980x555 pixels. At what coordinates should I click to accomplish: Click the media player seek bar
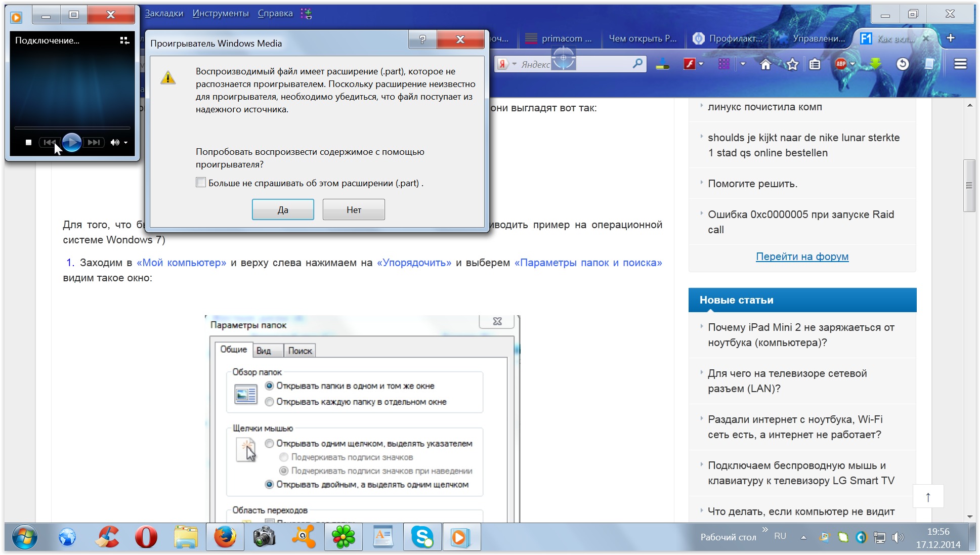pos(72,128)
